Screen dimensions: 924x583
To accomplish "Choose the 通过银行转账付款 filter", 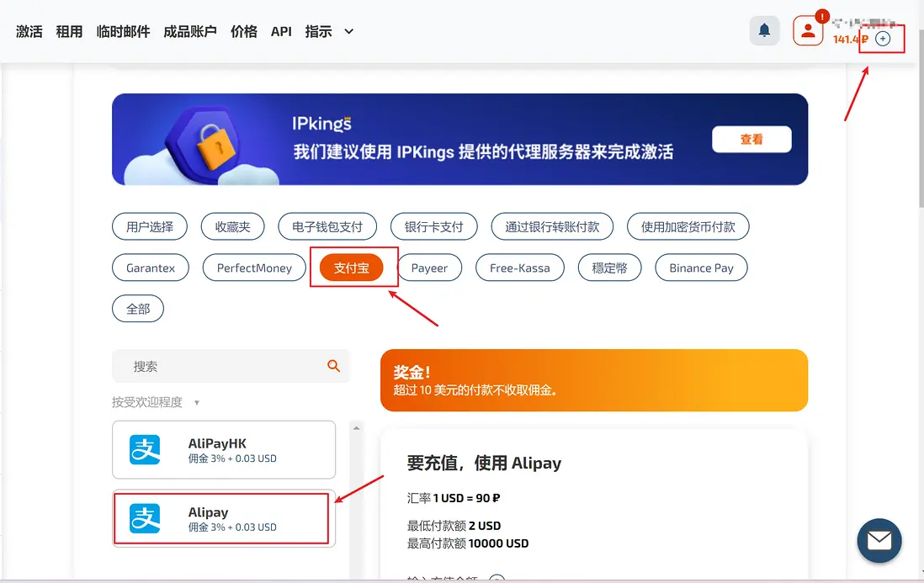I will pos(552,227).
